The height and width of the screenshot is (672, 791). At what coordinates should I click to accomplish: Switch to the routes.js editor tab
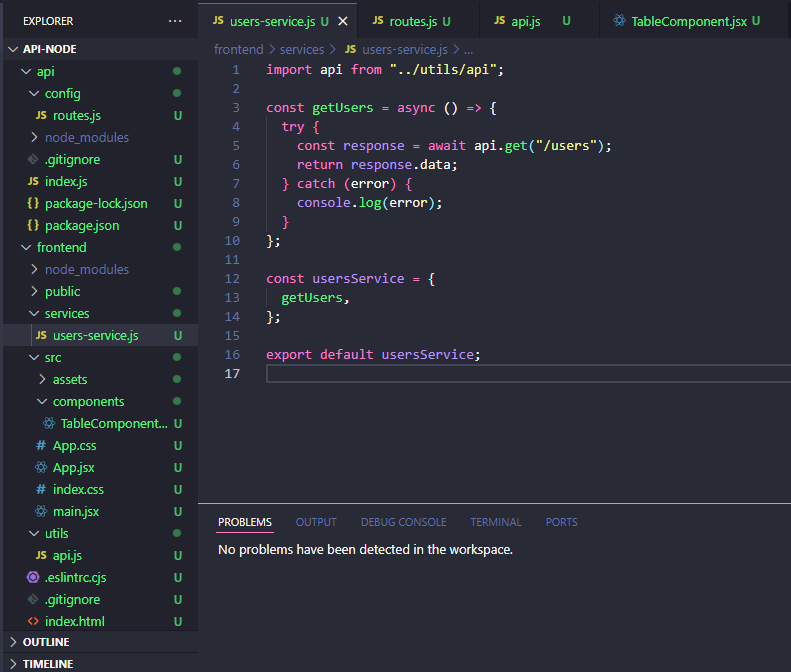414,21
